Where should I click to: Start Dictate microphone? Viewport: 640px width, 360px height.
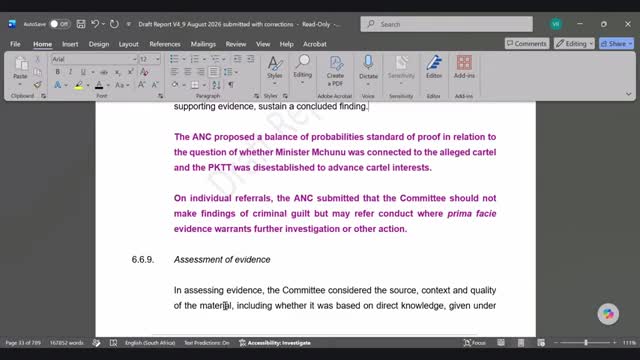[368, 70]
